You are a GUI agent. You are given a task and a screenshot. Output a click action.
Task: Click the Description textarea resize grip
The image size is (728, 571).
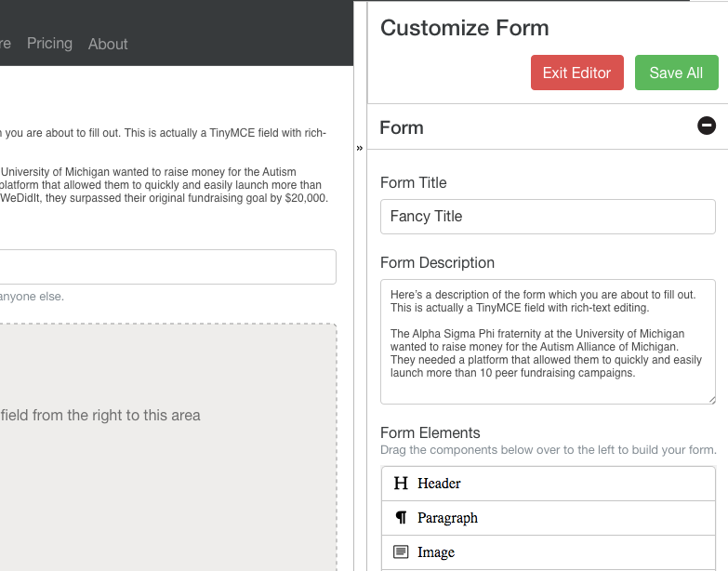coord(712,400)
